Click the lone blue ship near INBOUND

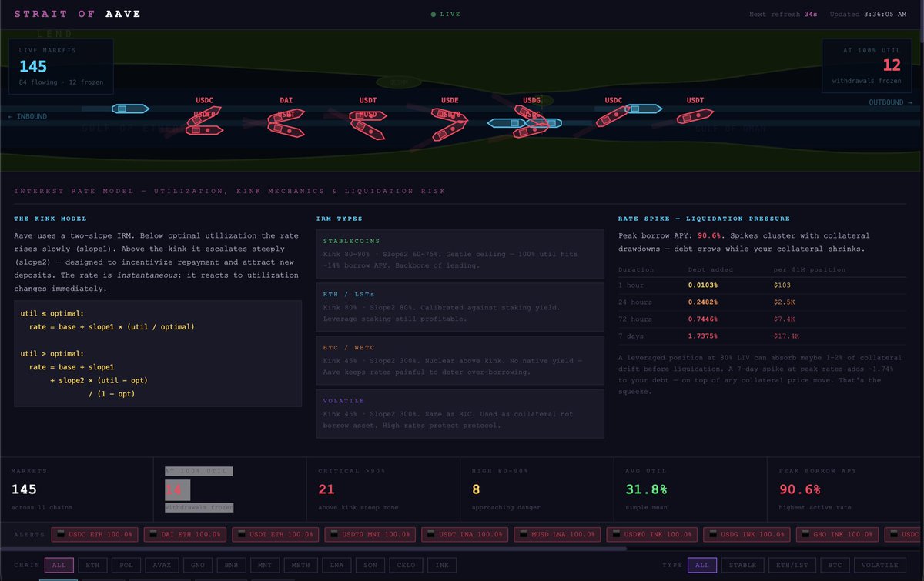point(130,109)
